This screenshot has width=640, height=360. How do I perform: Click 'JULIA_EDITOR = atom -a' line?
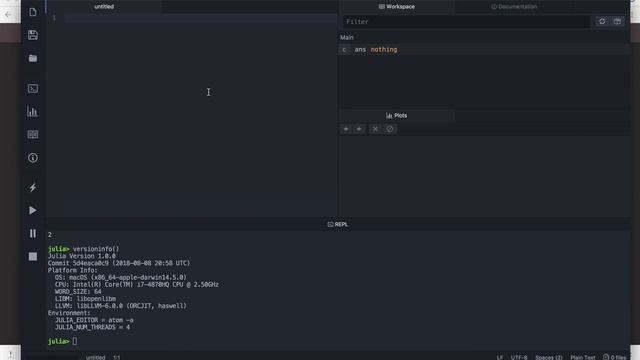[94, 320]
